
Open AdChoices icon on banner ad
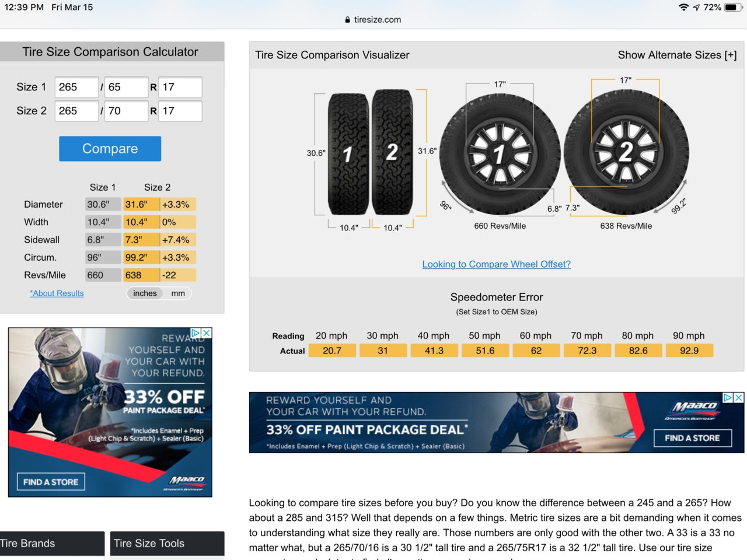[728, 397]
